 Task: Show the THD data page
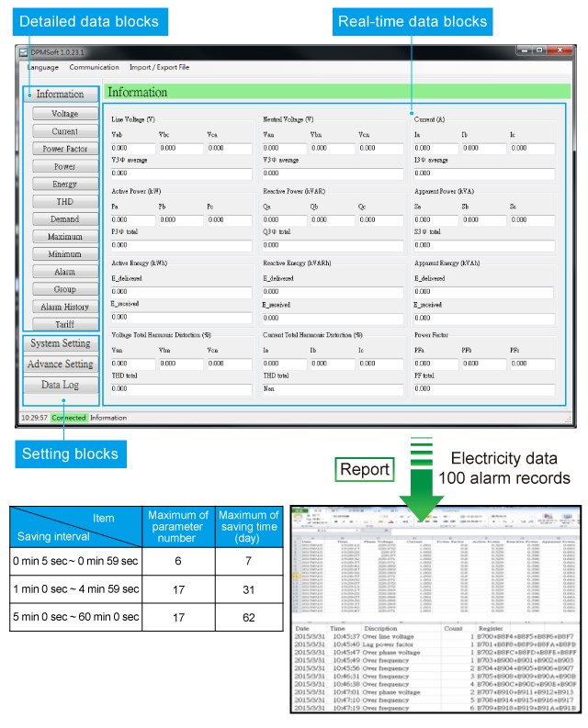pyautogui.click(x=64, y=202)
